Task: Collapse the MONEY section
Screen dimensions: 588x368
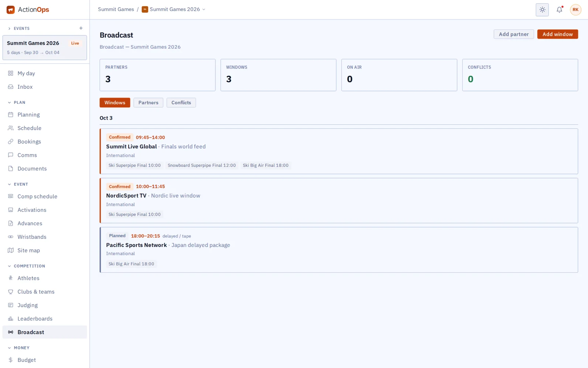Action: click(x=18, y=348)
